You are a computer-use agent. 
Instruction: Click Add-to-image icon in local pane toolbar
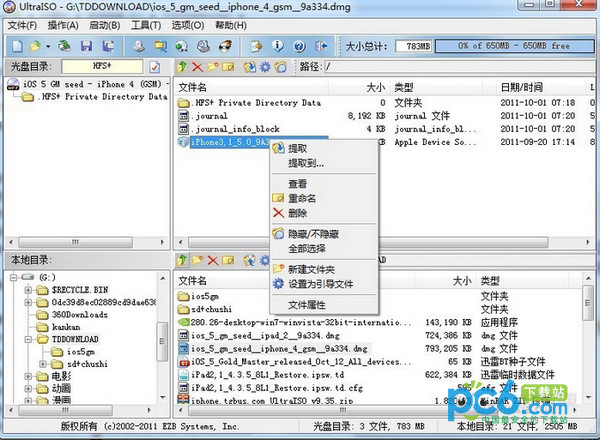(249, 260)
